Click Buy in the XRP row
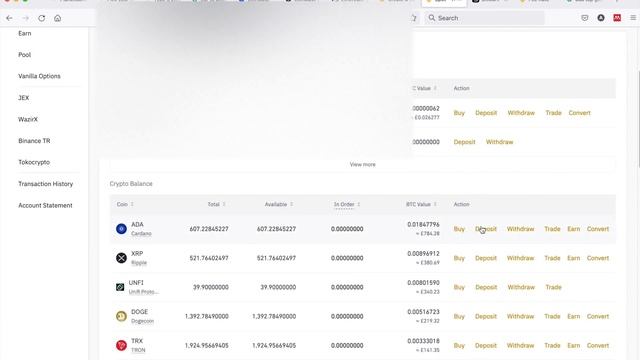Image resolution: width=640 pixels, height=360 pixels. click(459, 258)
